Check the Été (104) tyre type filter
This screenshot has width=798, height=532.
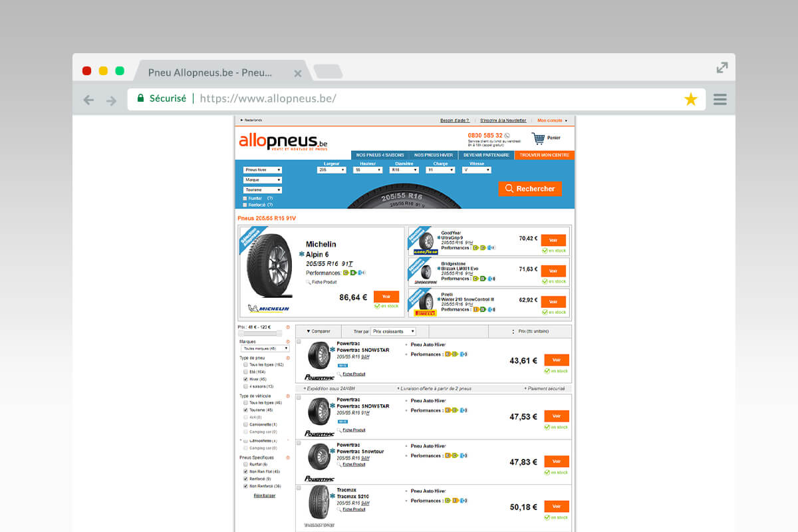[245, 372]
